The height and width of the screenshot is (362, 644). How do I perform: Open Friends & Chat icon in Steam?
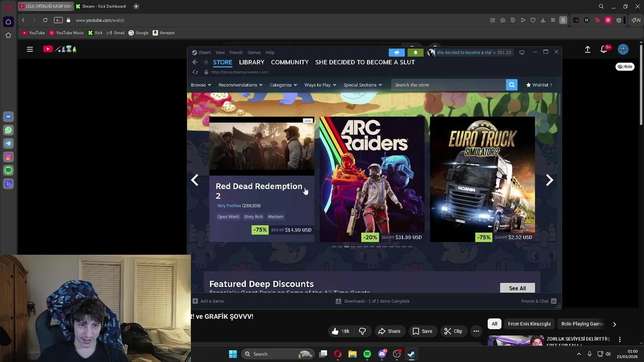(x=553, y=301)
